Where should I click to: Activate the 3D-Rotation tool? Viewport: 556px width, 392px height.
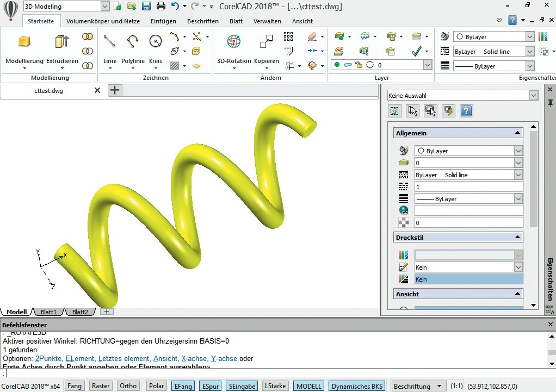(x=233, y=42)
